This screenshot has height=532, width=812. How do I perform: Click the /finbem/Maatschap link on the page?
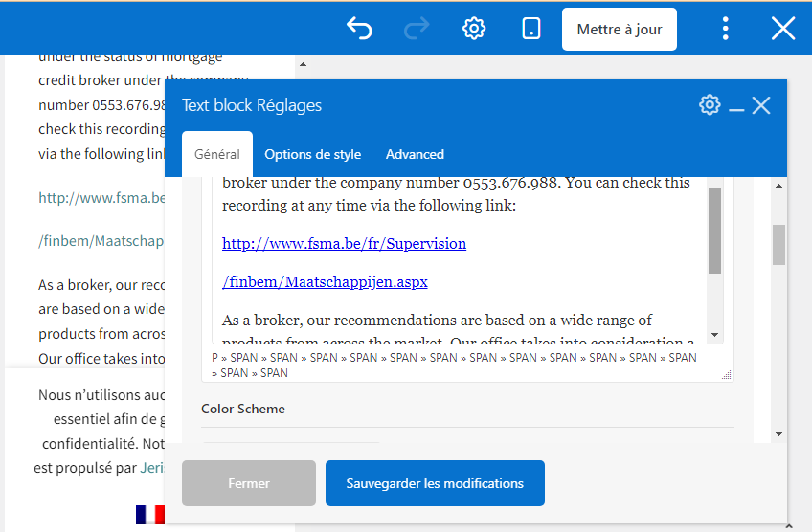[101, 241]
